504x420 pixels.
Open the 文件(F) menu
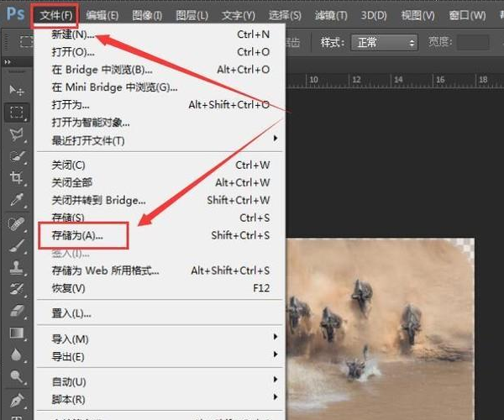55,15
